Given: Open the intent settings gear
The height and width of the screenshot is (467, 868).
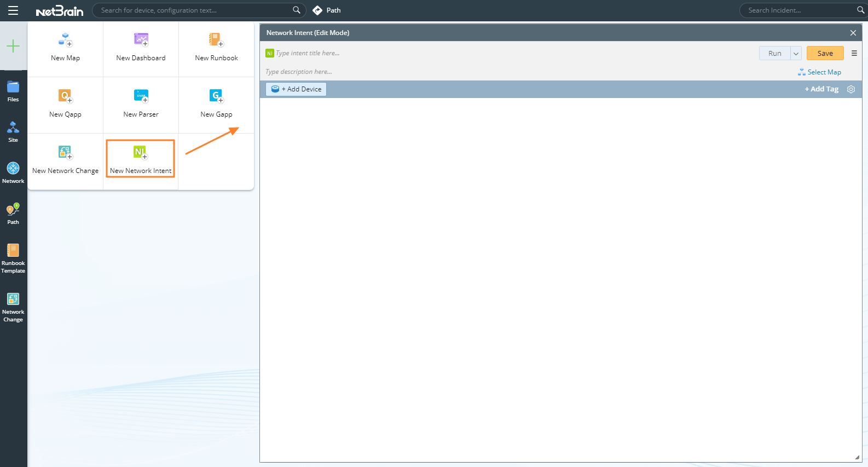Looking at the screenshot, I should (x=851, y=89).
